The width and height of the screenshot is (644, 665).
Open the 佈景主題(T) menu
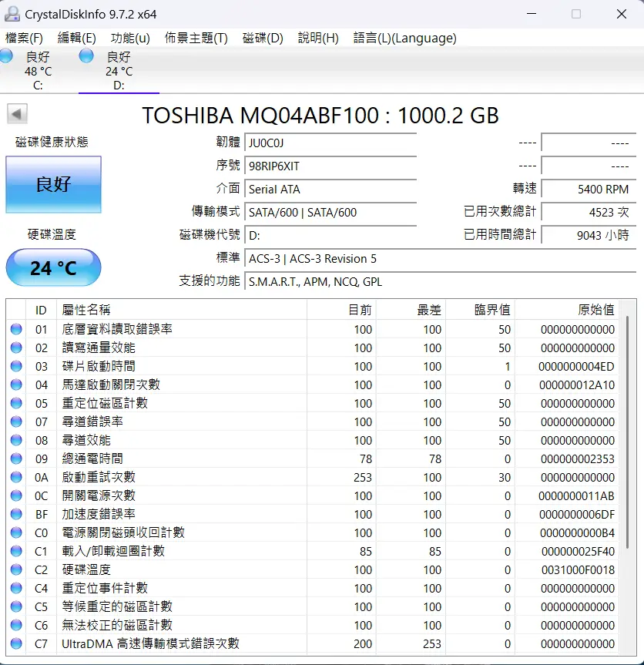point(196,38)
